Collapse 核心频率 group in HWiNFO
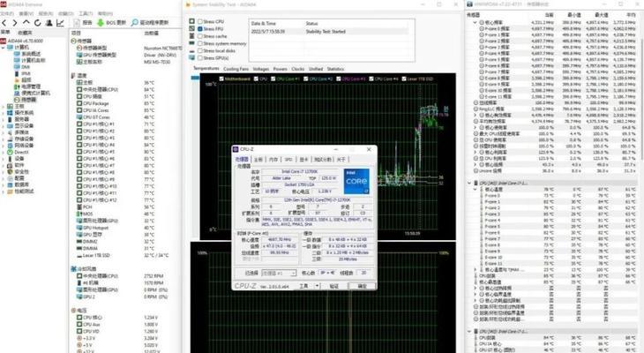The height and width of the screenshot is (353, 644). 476,23
